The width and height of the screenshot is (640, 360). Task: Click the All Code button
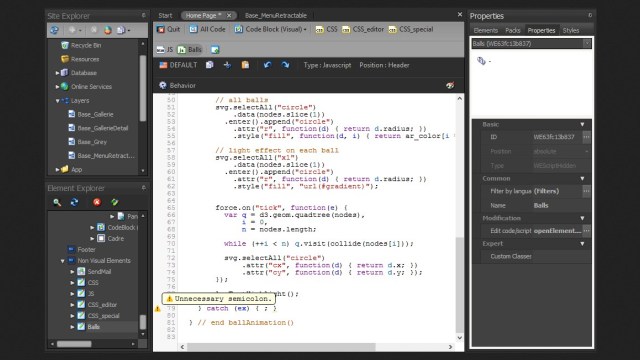[x=207, y=29]
